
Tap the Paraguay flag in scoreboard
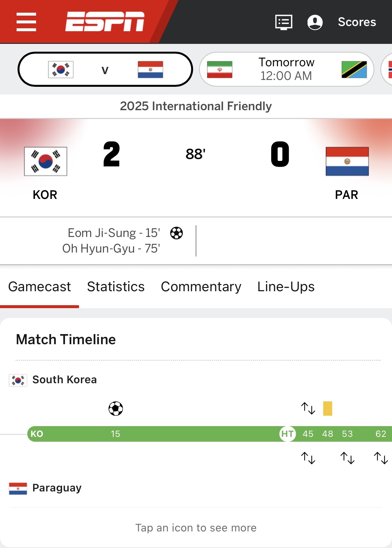[x=347, y=161]
